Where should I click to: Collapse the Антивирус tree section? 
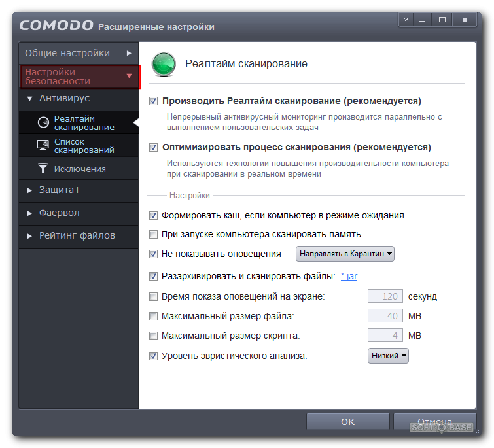click(29, 99)
